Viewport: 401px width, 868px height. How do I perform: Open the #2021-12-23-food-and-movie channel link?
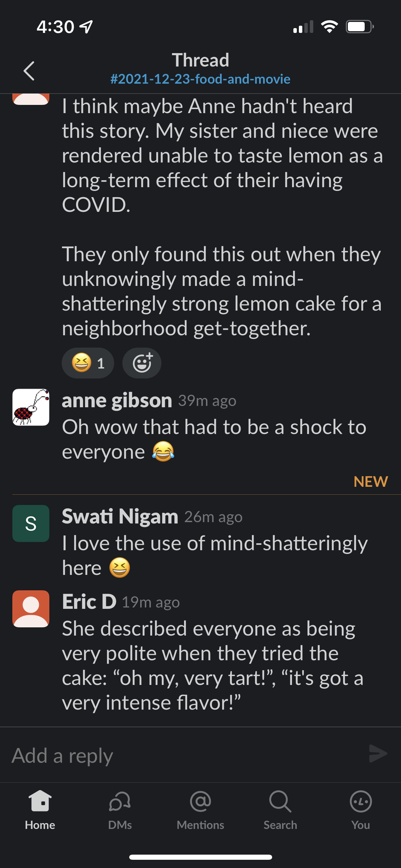[200, 79]
